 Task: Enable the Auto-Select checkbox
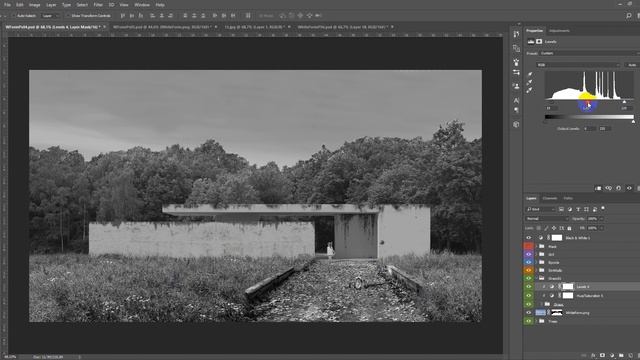[x=14, y=16]
